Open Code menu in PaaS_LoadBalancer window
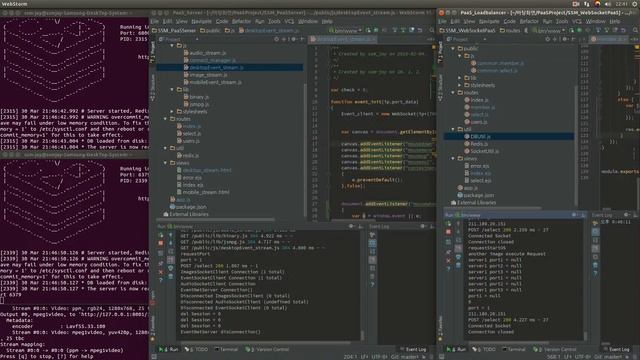The height and width of the screenshot is (360, 640). point(509,21)
